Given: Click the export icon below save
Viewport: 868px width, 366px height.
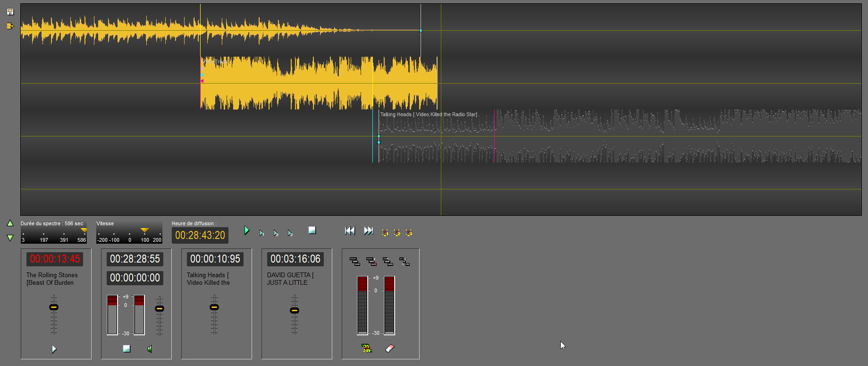Looking at the screenshot, I should click(x=10, y=26).
